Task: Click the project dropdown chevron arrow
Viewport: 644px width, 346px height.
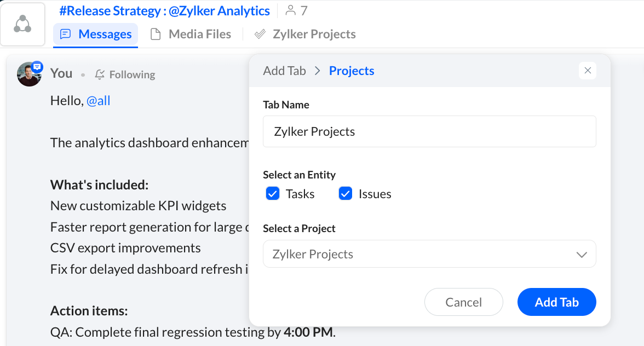Action: tap(582, 255)
